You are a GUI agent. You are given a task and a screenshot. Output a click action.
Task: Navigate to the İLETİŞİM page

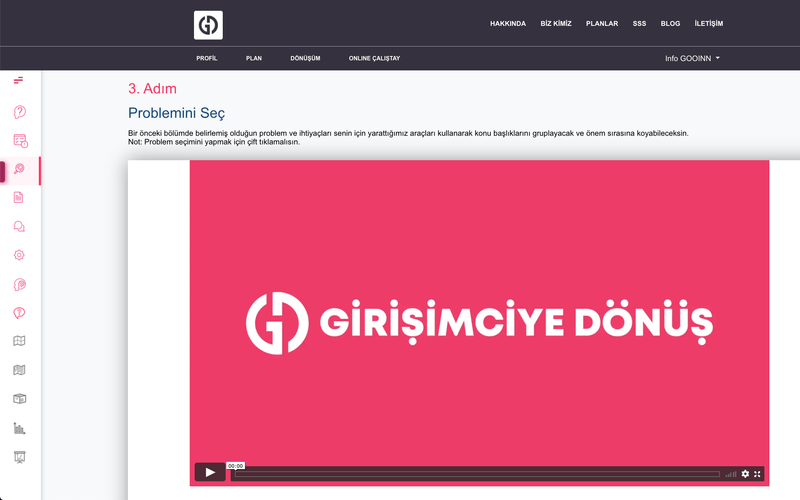tap(708, 23)
